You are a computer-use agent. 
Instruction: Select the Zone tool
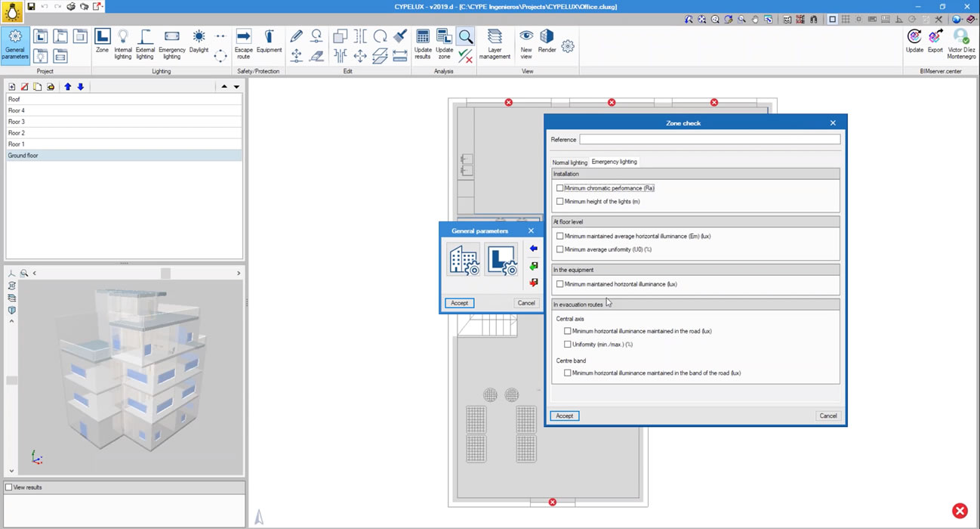coord(102,42)
